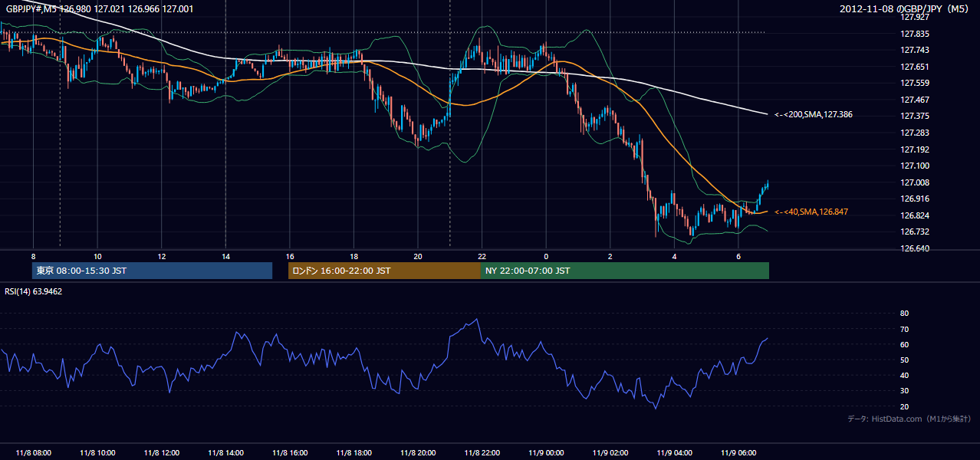Click hour label 6 under the price chart
The height and width of the screenshot is (460, 980).
[738, 256]
